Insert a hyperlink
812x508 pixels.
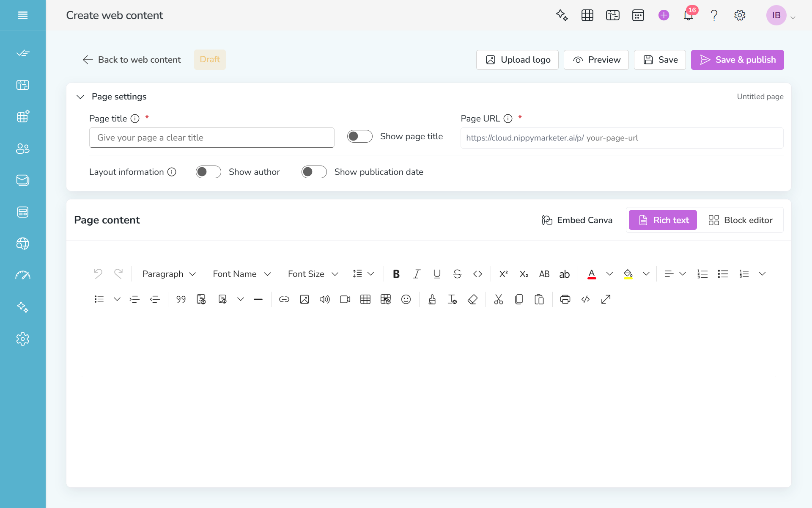point(284,299)
